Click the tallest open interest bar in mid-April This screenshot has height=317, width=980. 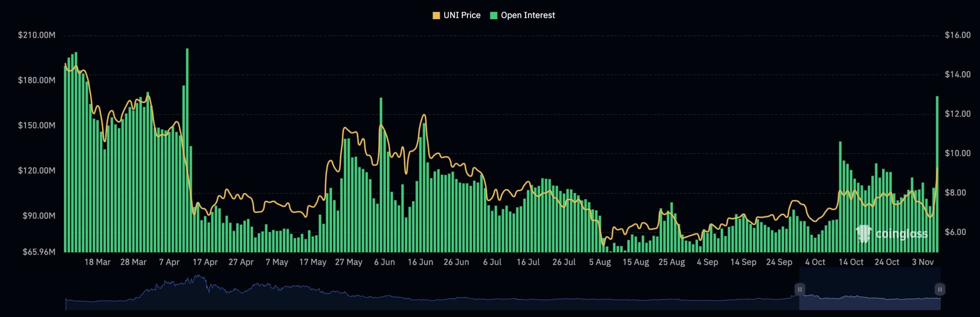click(x=187, y=150)
